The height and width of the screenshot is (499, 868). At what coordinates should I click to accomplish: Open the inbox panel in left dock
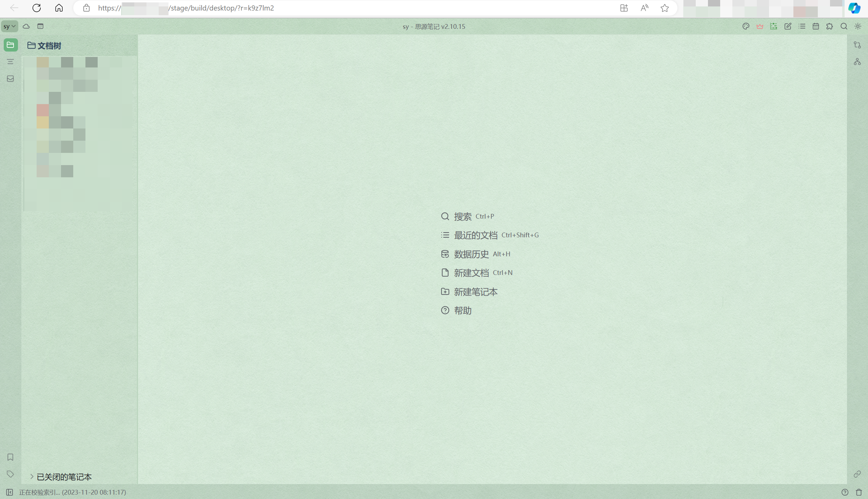click(x=10, y=79)
